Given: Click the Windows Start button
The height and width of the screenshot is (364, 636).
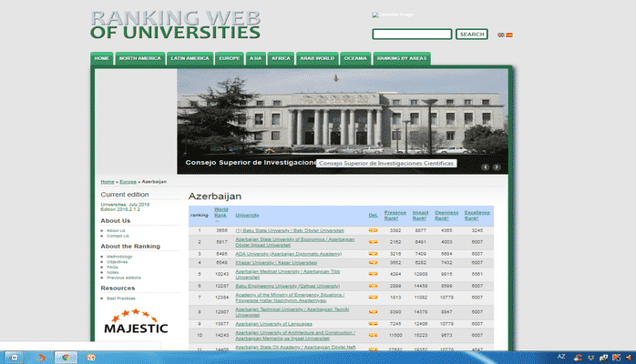Looking at the screenshot, I should 12,357.
